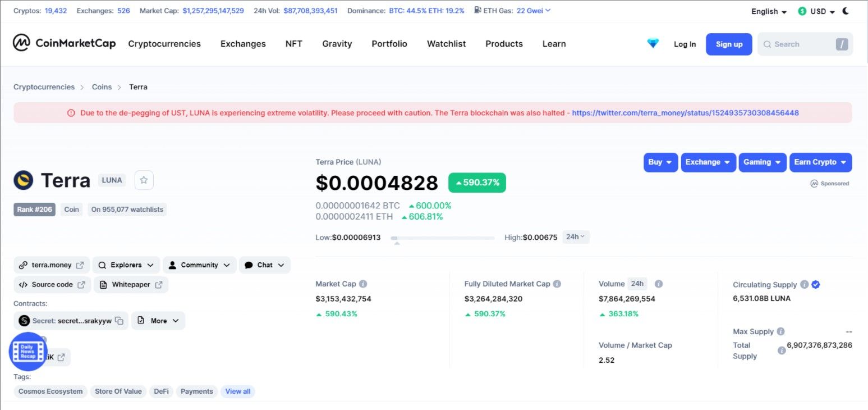Copy the Secret contract address

point(119,321)
